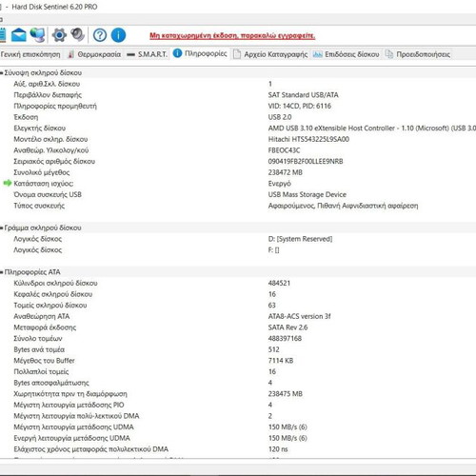Click the pages icon of Προειδοποιήσεις tab

click(x=389, y=54)
